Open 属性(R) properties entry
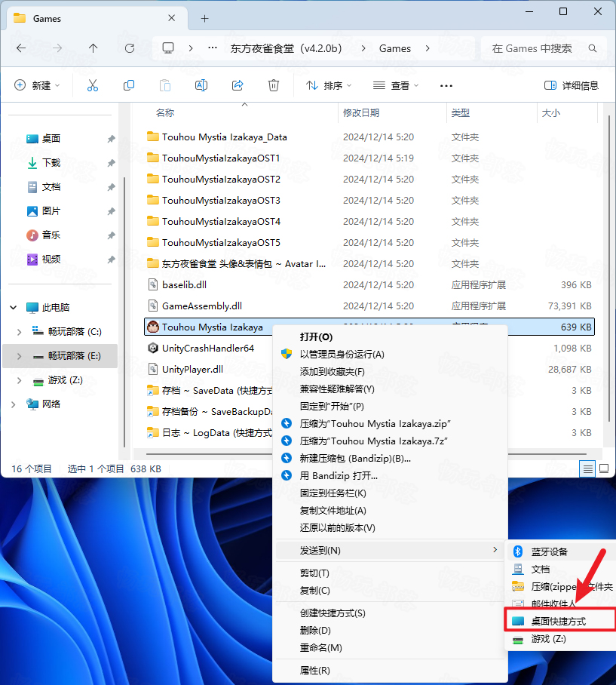The width and height of the screenshot is (616, 685). [390, 670]
